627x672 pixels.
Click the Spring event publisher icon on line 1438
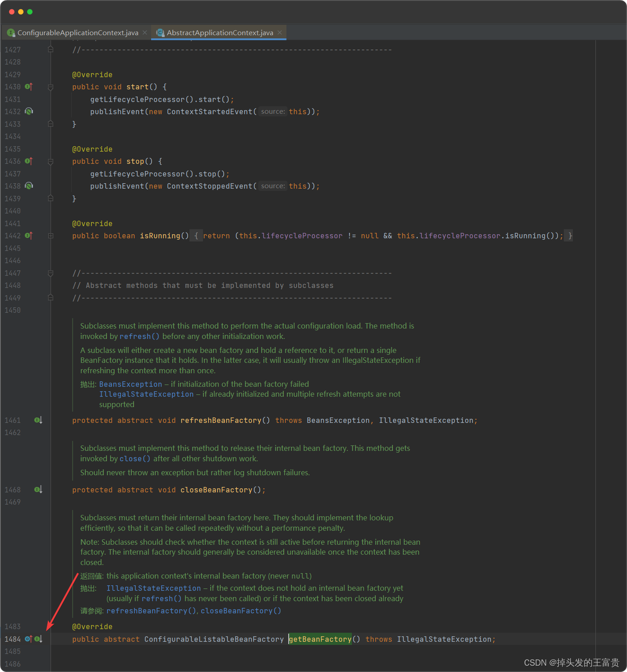(29, 186)
